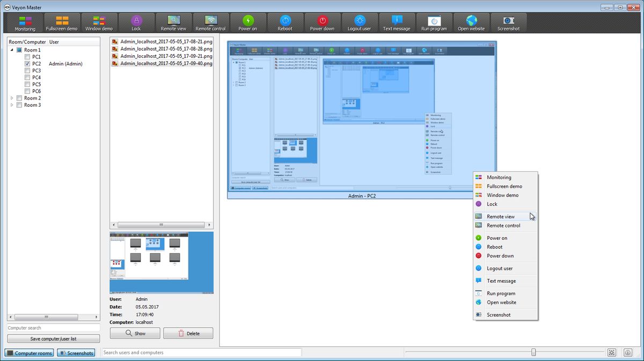644x361 pixels.
Task: Collapse the Room 1 tree node
Action: click(12, 49)
